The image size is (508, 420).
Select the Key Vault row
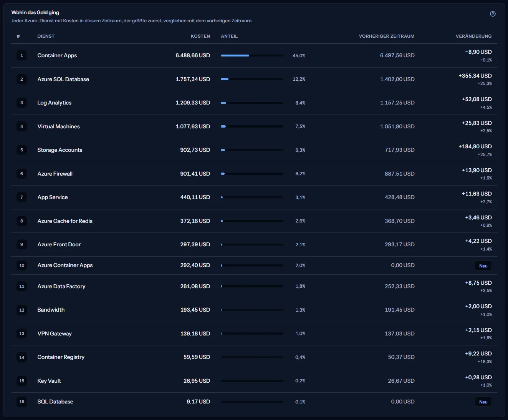pyautogui.click(x=254, y=381)
